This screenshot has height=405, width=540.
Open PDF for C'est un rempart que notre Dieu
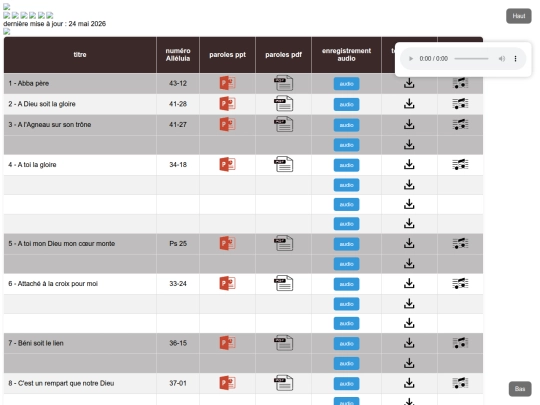pyautogui.click(x=283, y=383)
